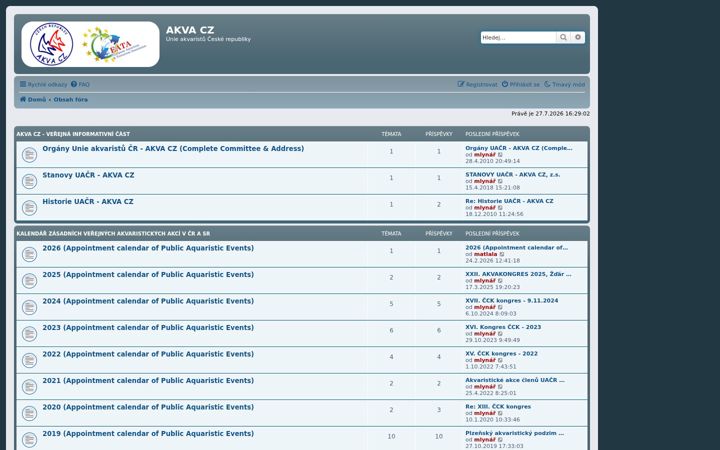Image resolution: width=720 pixels, height=450 pixels.
Task: Click forum icon beside 2022 calendar
Action: 29,360
